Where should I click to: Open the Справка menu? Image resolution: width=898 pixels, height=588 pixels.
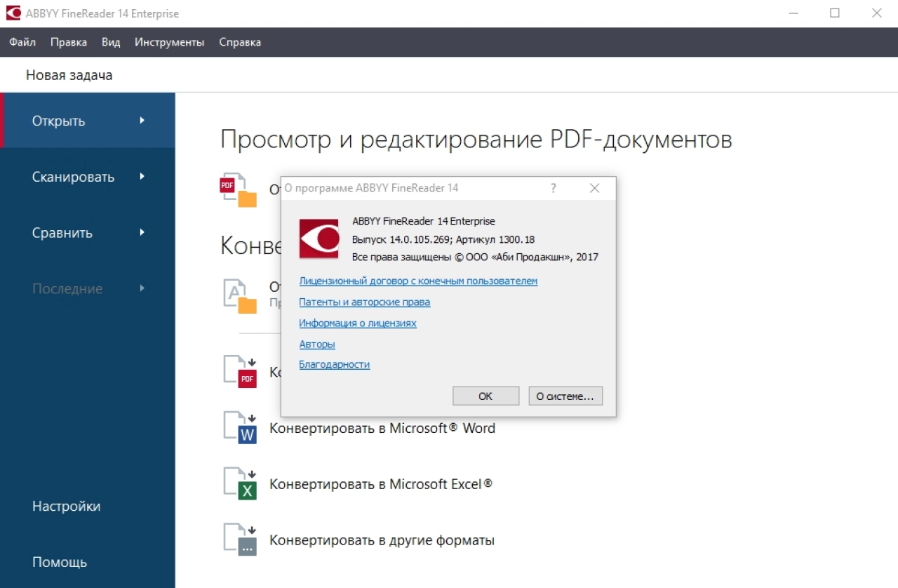(x=240, y=42)
